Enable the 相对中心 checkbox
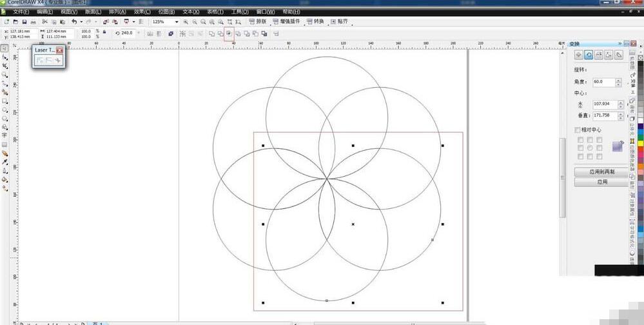 (578, 130)
